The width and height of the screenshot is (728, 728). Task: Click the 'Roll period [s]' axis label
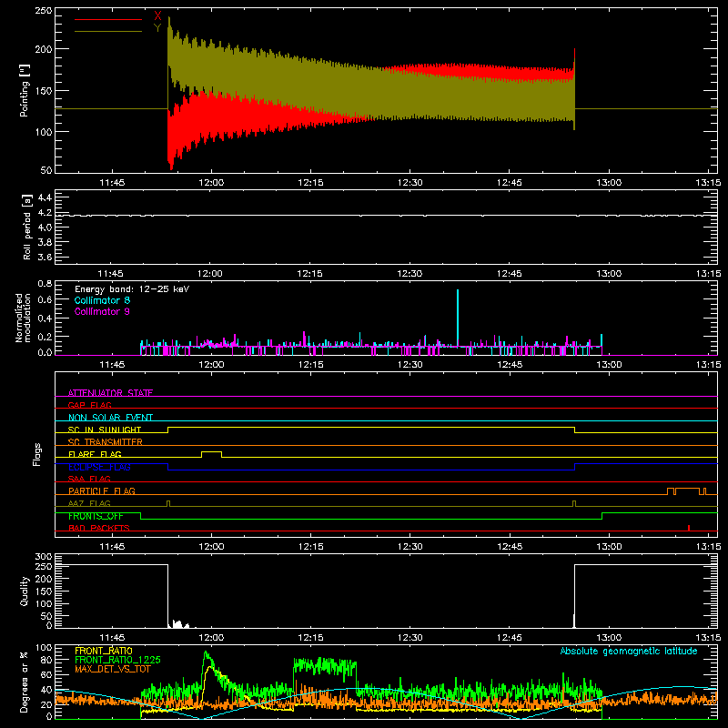(26, 227)
